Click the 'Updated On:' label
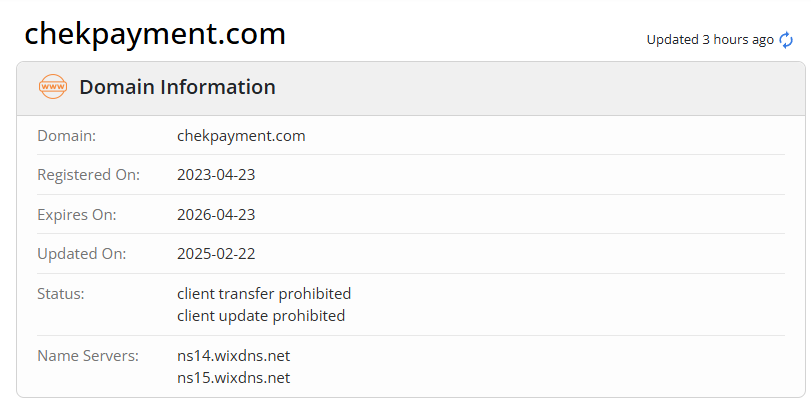The width and height of the screenshot is (811, 404). pyautogui.click(x=81, y=254)
